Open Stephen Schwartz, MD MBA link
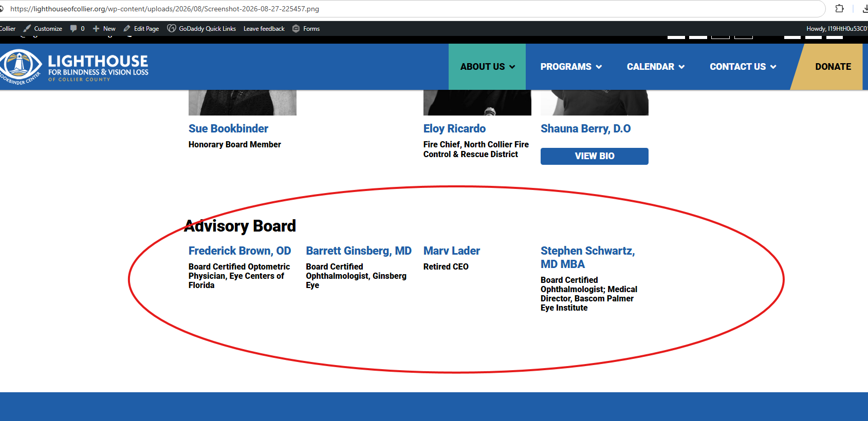The height and width of the screenshot is (421, 868). tap(588, 258)
